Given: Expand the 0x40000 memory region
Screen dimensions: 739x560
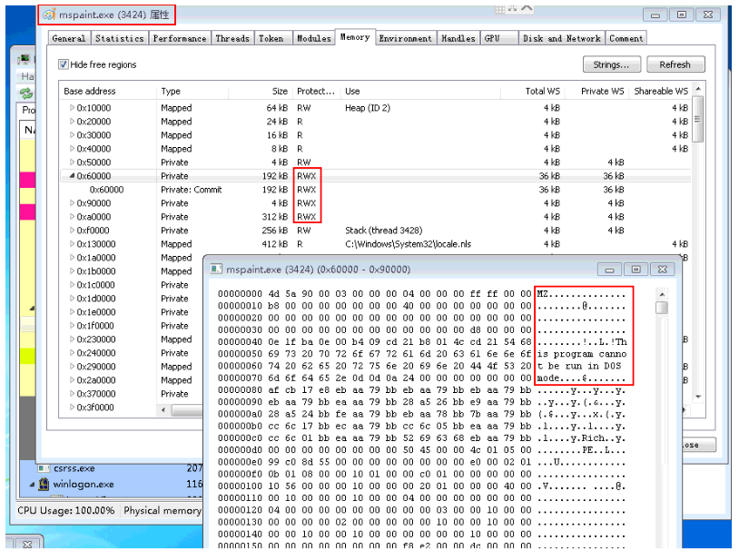Looking at the screenshot, I should 72,149.
